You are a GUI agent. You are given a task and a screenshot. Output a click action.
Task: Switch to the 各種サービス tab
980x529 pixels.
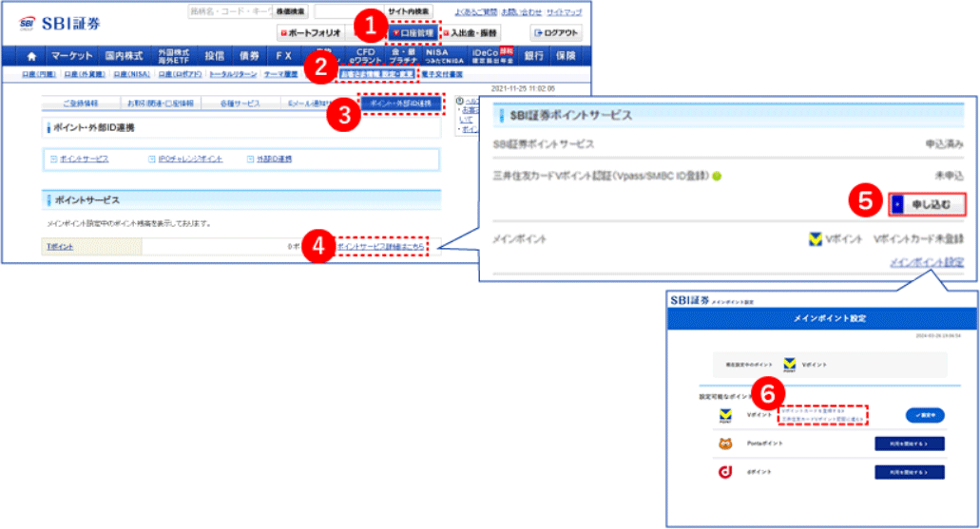240,104
